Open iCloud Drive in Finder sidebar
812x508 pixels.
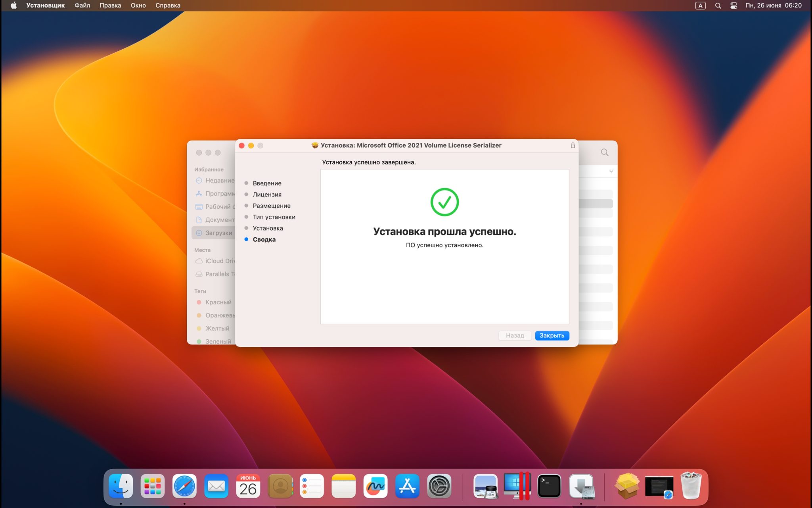(215, 261)
